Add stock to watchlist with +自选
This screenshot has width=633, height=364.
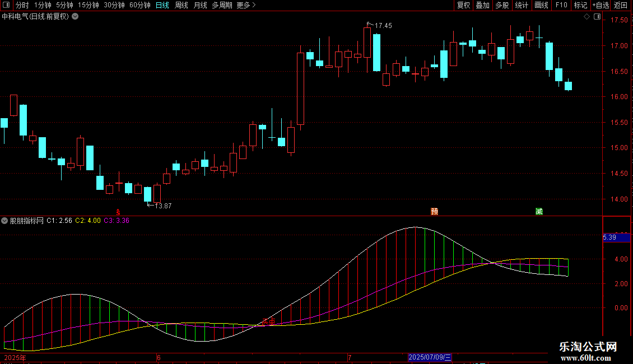pos(601,5)
